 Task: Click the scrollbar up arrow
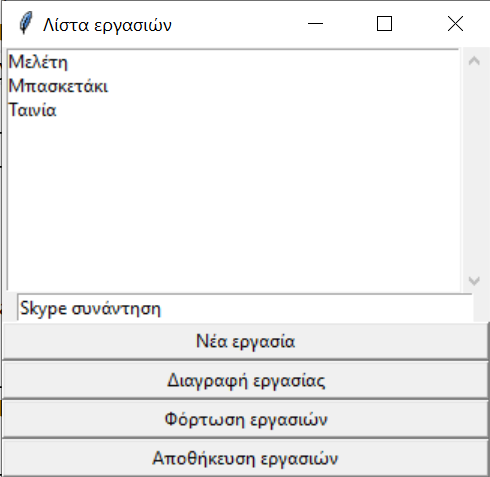coord(474,61)
